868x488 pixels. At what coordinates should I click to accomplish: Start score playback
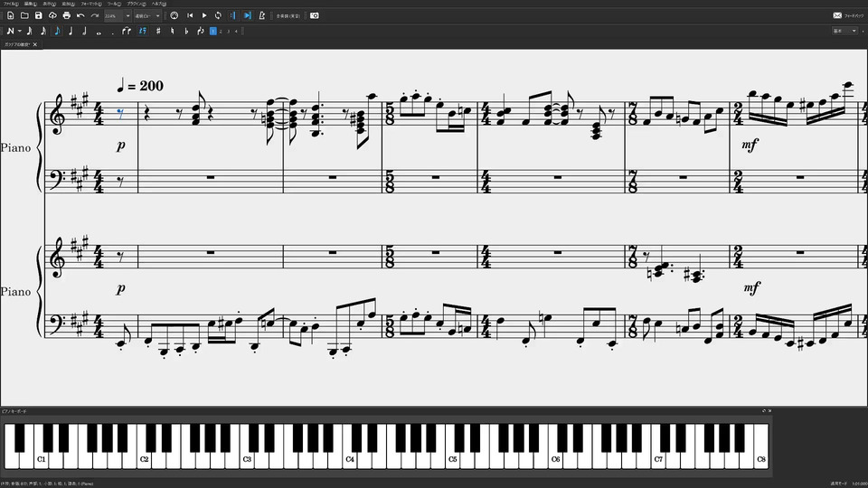pos(204,15)
